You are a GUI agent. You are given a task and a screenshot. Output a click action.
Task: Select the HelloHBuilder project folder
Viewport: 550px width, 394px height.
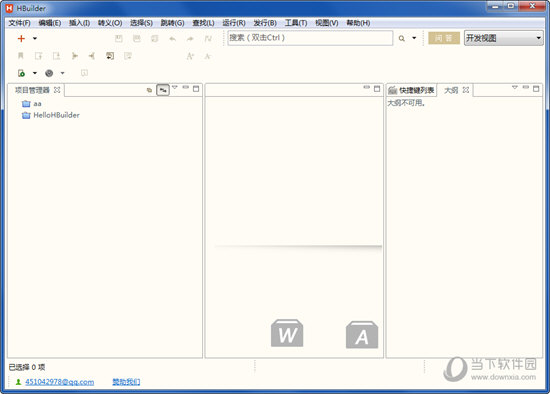tap(51, 115)
